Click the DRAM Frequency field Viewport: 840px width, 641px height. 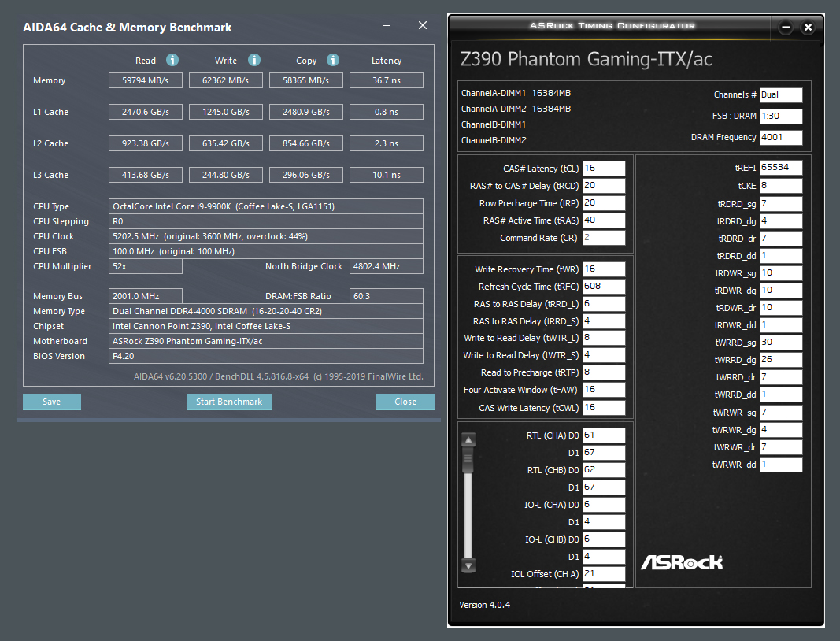pyautogui.click(x=781, y=137)
